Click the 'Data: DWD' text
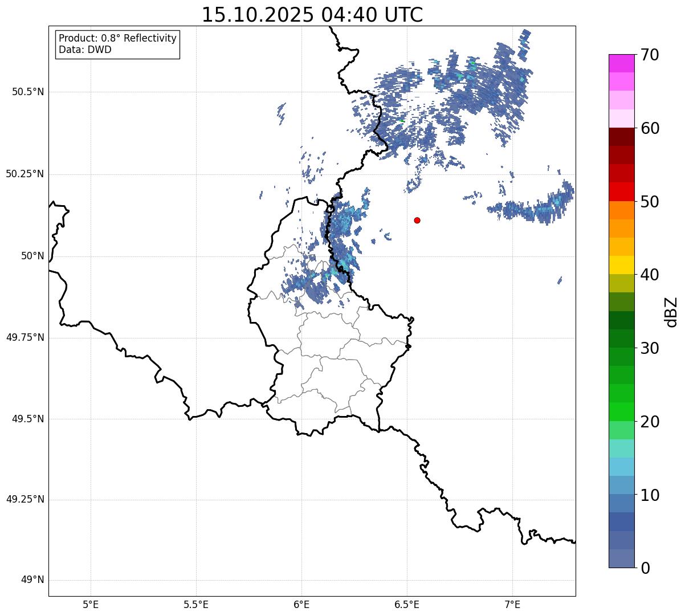This screenshot has width=685, height=616. (x=85, y=50)
